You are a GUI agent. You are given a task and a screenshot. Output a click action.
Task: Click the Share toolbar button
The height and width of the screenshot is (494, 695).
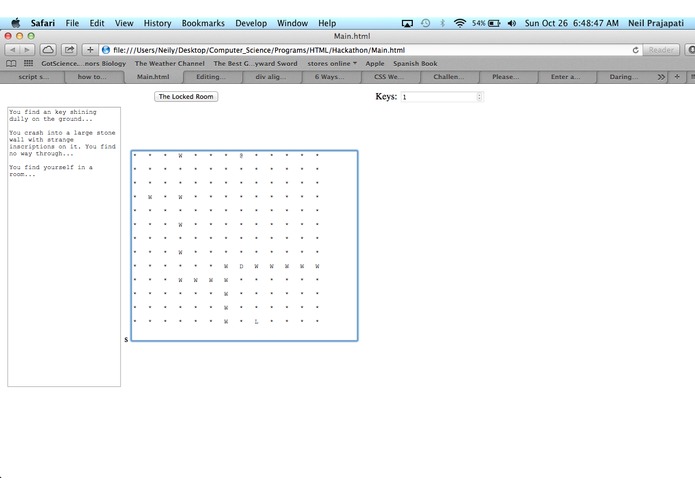[69, 50]
